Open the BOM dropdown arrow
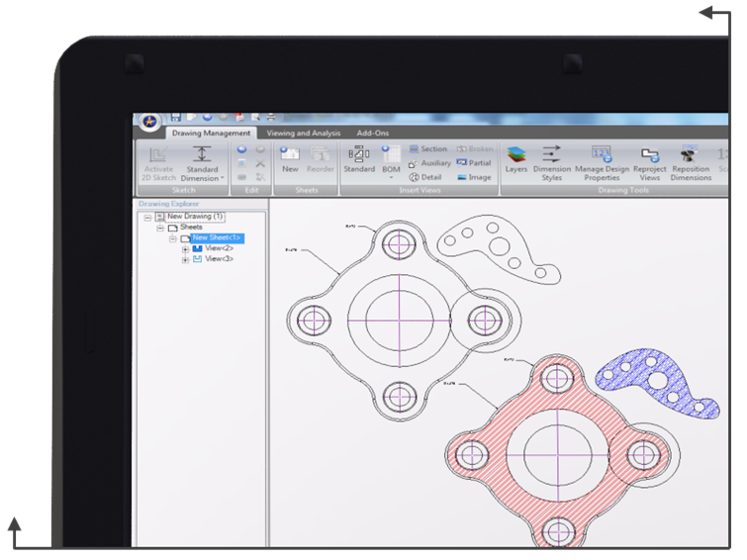The height and width of the screenshot is (560, 747). [391, 178]
